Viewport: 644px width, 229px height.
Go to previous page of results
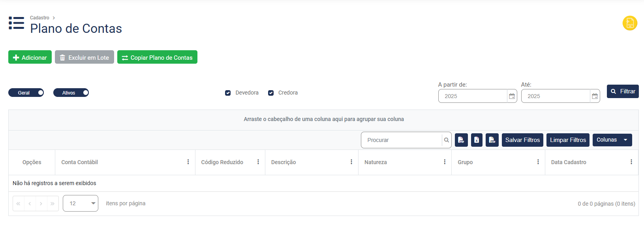point(30,203)
